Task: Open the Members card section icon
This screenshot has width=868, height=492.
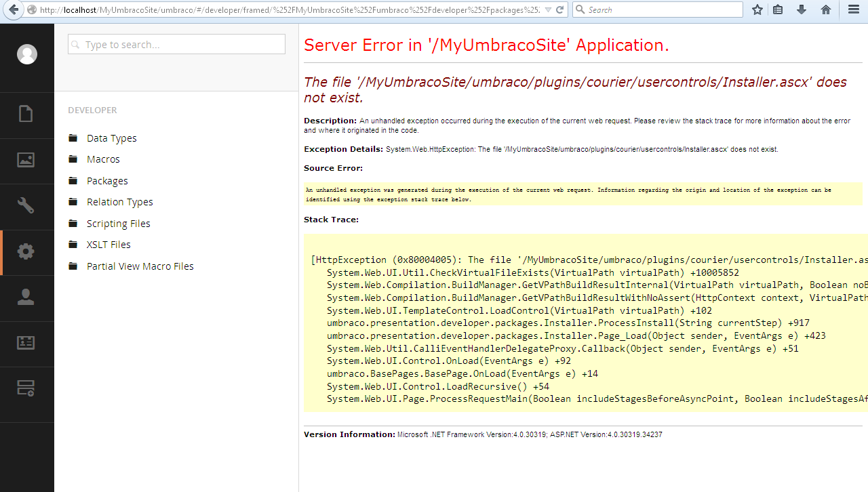Action: pyautogui.click(x=26, y=342)
